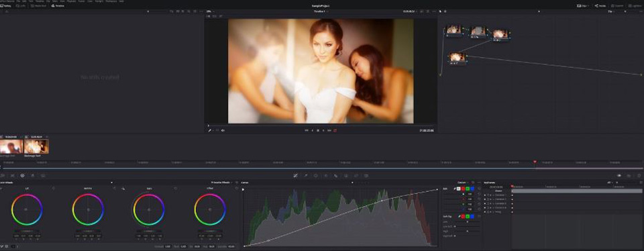The image size is (644, 251).
Task: Click the stop playback button
Action: (318, 130)
